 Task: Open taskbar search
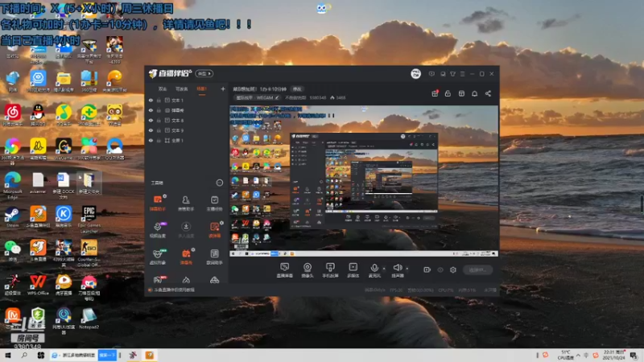pyautogui.click(x=24, y=355)
